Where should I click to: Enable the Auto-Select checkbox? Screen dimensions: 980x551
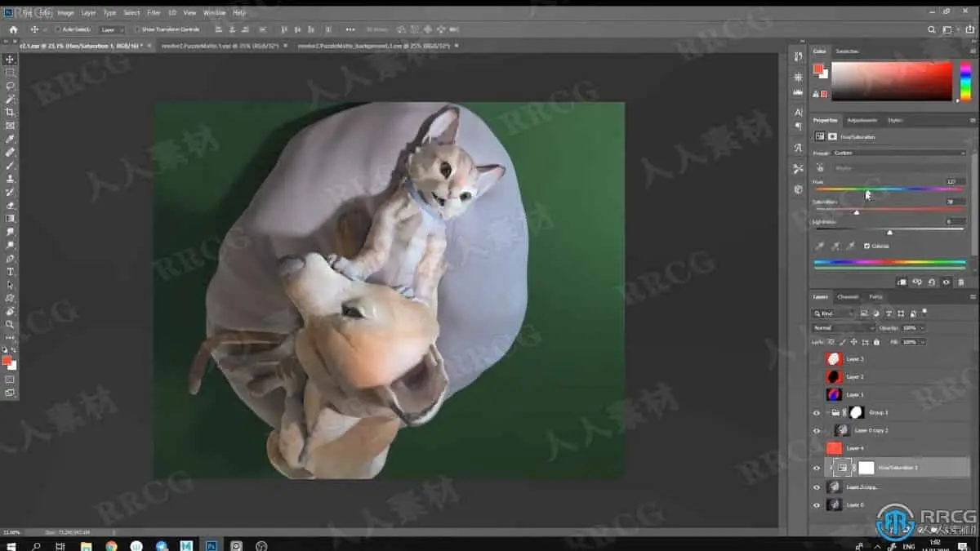point(57,29)
